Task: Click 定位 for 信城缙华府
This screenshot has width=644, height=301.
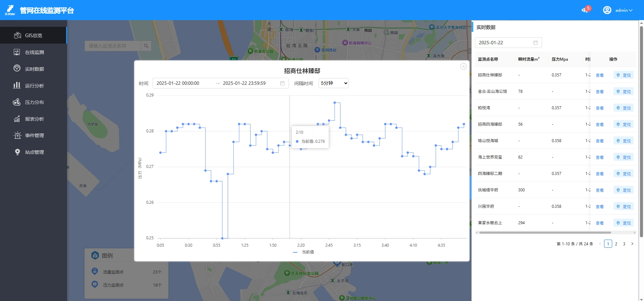Action: click(x=624, y=190)
